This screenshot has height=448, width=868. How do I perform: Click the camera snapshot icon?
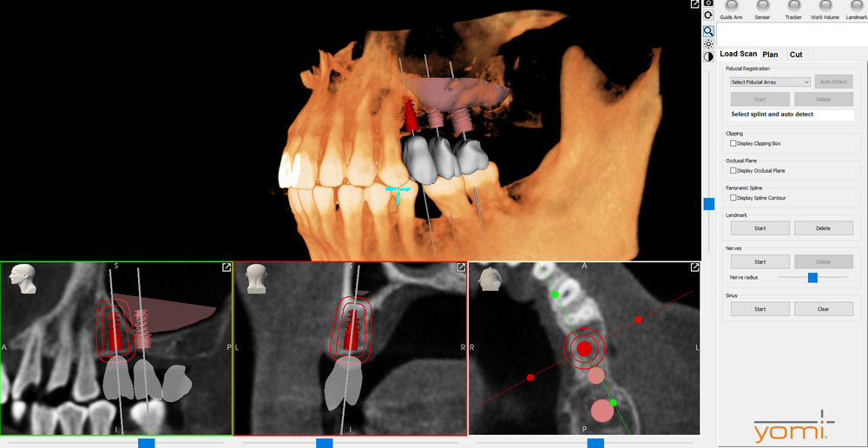click(x=708, y=3)
